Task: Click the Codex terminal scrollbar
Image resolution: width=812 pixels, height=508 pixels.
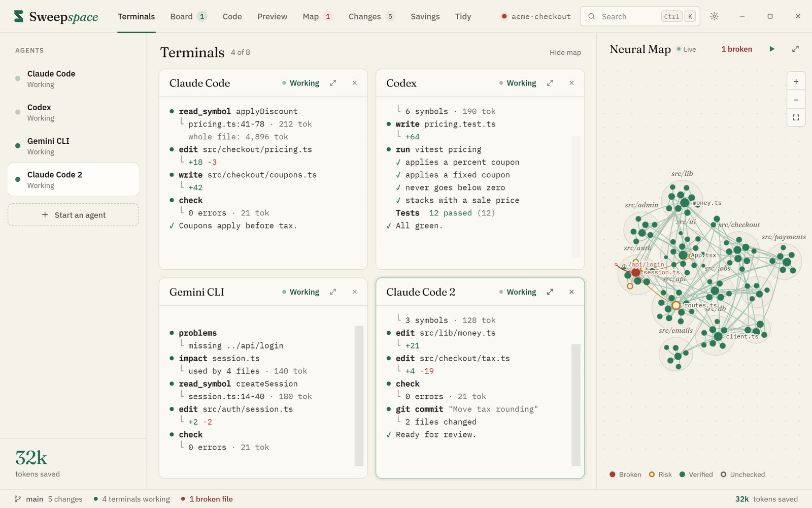Action: click(x=576, y=196)
